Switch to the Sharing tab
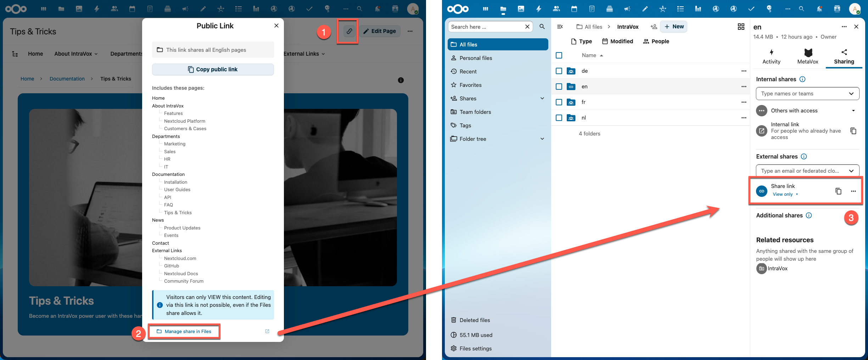 point(844,57)
